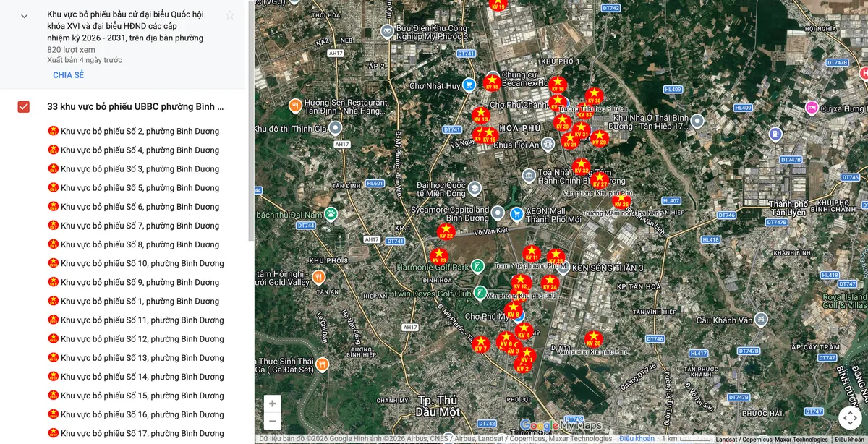Open Khu vực bỏ phiếu Số 10 entry
This screenshot has width=868, height=444.
point(142,263)
